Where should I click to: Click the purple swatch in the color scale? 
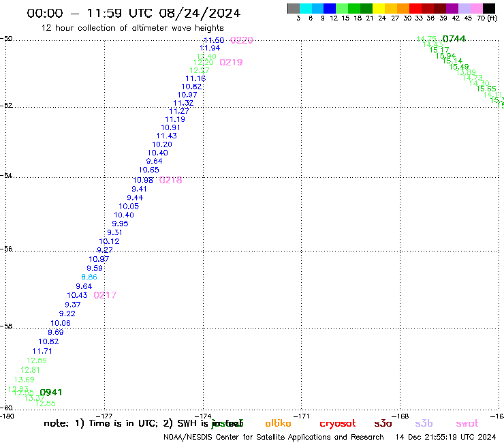[x=452, y=8]
